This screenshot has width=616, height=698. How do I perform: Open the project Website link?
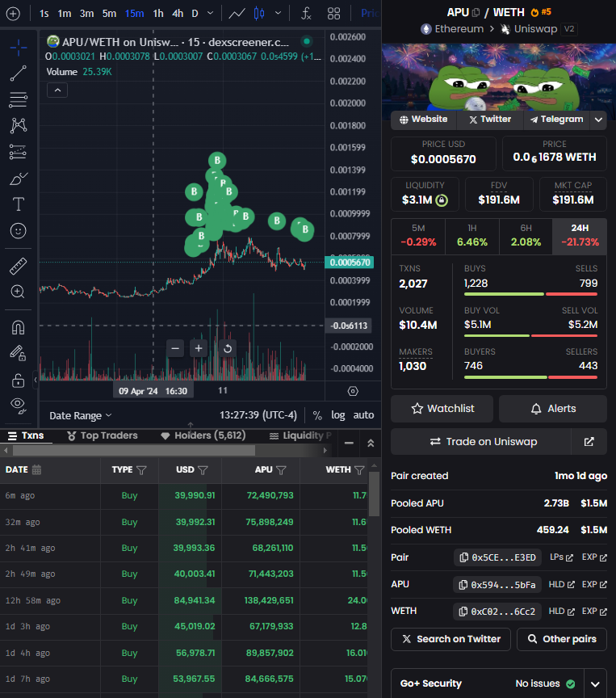tap(424, 120)
